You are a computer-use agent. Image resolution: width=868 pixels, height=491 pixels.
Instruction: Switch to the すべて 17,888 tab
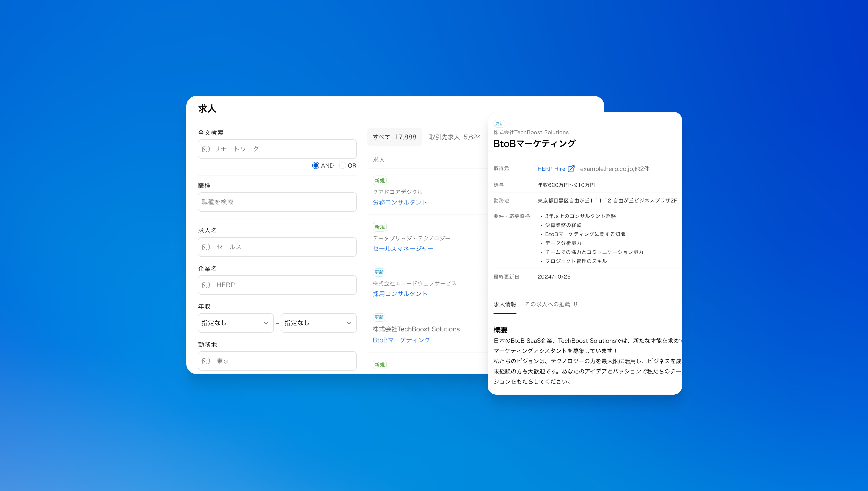[394, 137]
